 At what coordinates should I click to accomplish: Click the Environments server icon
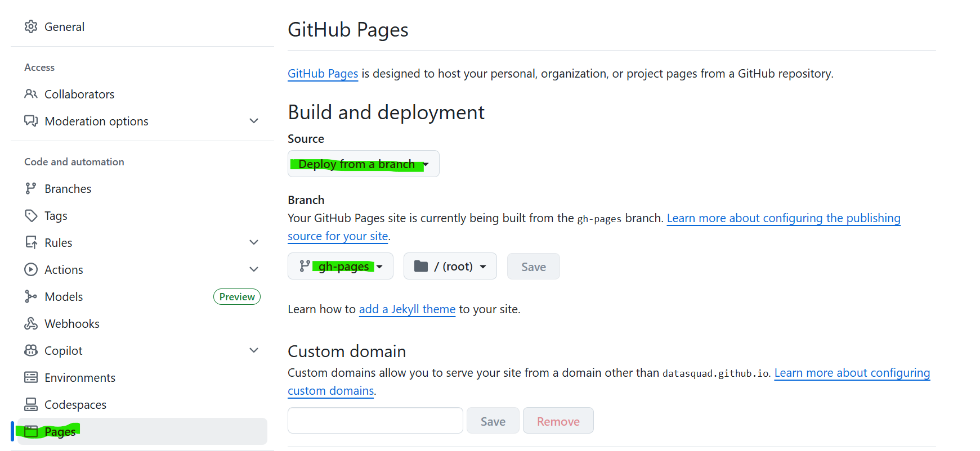[x=31, y=377]
